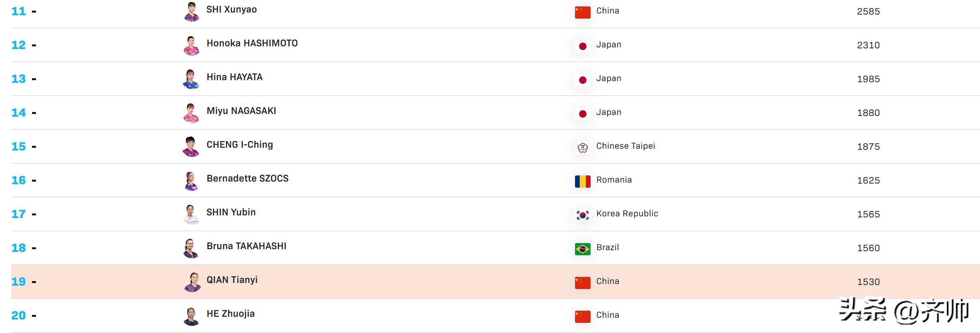This screenshot has height=333, width=980.
Task: Click HE Zhuojia's player avatar
Action: point(191,316)
